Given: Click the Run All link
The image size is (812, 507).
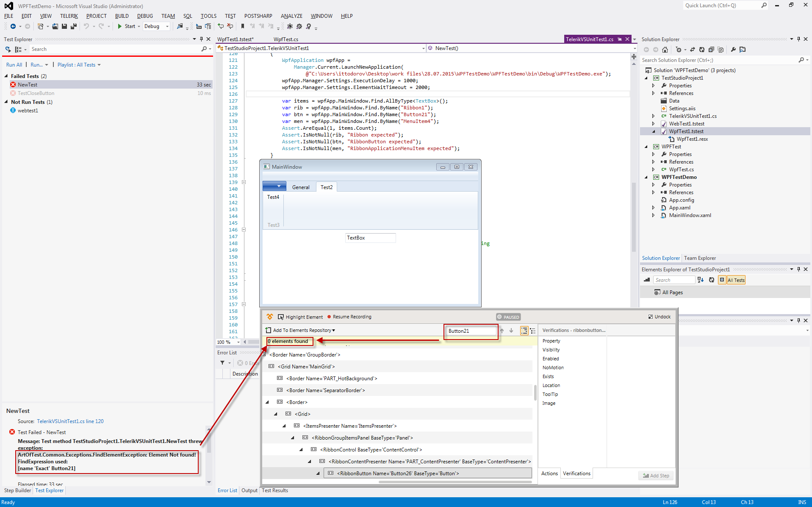Looking at the screenshot, I should 14,65.
